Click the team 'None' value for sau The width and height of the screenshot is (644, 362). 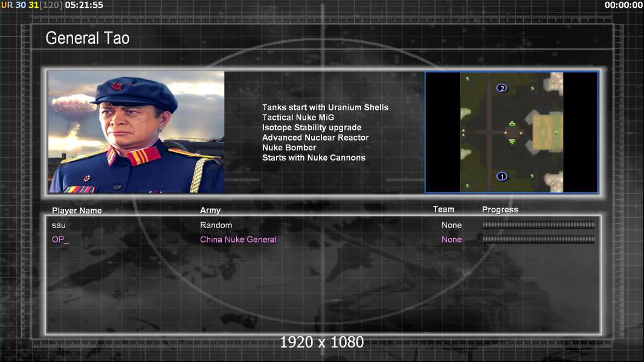point(451,225)
